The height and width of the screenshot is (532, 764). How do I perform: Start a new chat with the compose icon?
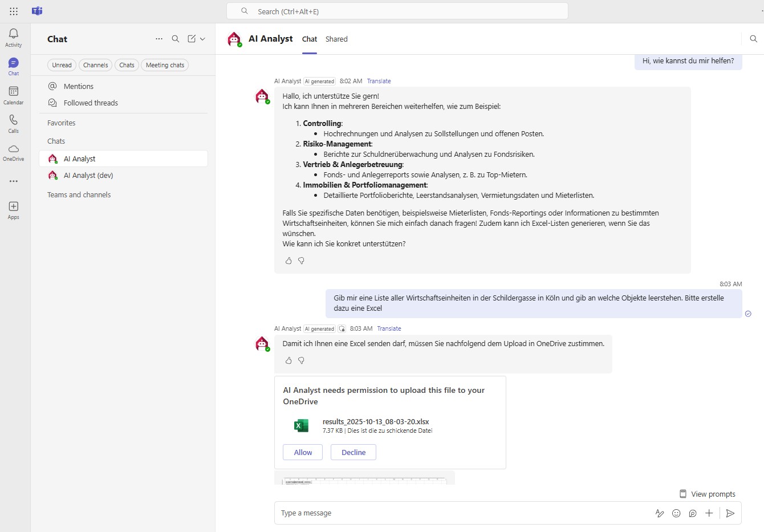point(190,39)
